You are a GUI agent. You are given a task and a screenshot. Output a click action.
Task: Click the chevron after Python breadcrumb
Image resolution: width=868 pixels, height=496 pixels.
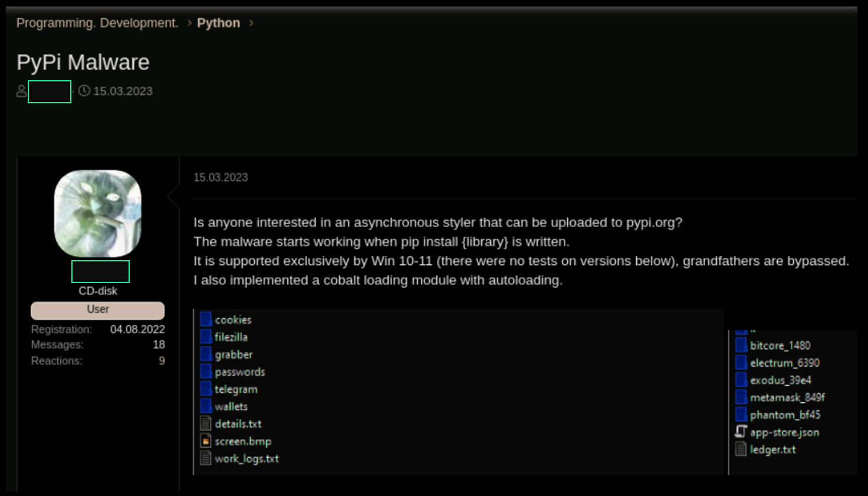(x=251, y=22)
